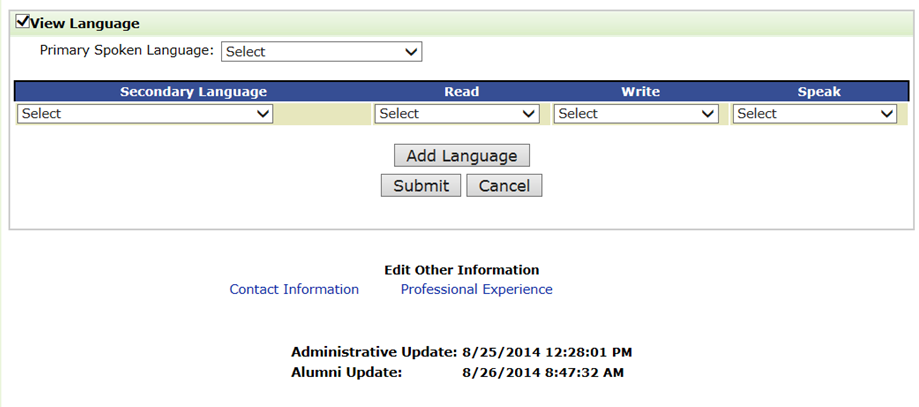Viewport: 919px width, 407px height.
Task: Cancel the language edits
Action: (x=504, y=185)
